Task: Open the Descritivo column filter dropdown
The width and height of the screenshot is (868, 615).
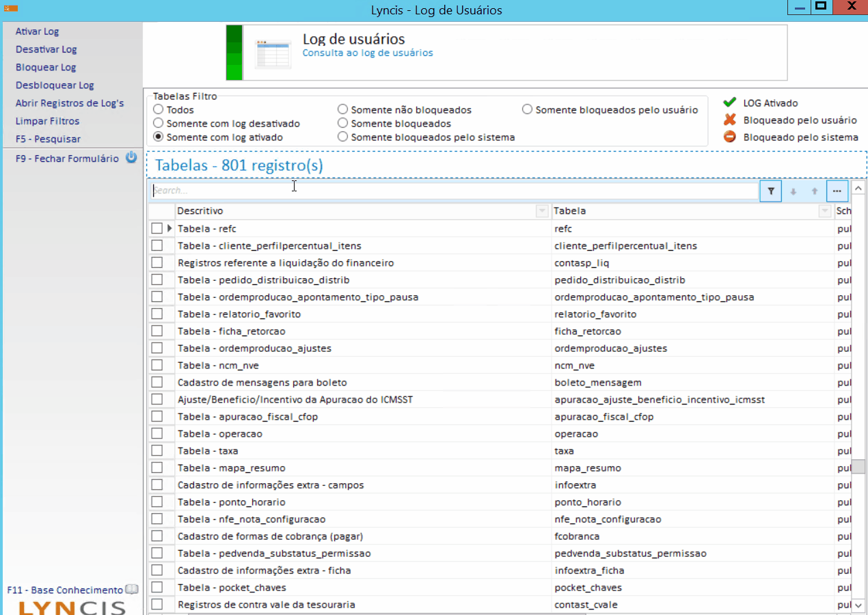Action: [542, 211]
